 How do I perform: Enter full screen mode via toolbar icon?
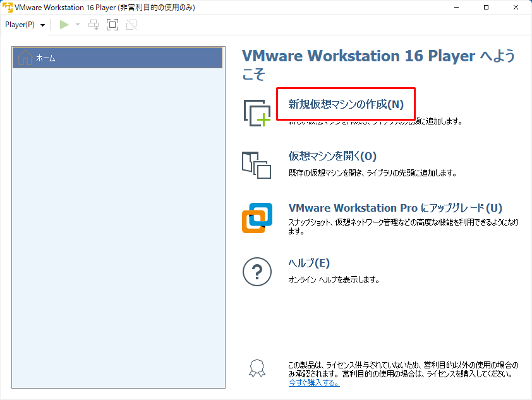click(x=112, y=25)
